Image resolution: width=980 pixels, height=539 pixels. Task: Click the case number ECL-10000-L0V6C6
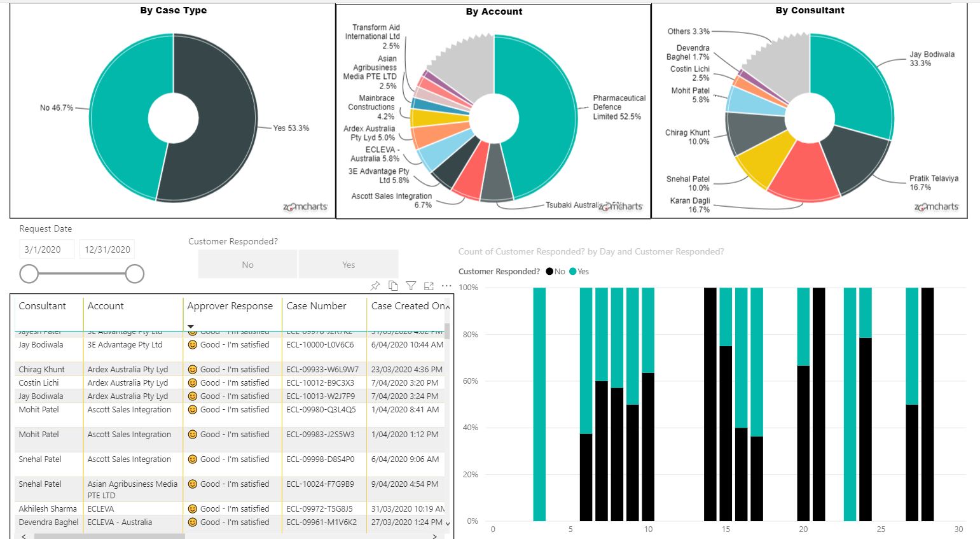(320, 345)
